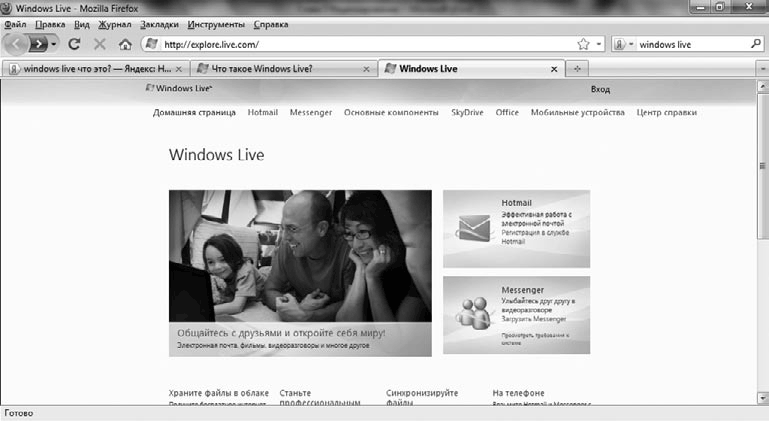Open Hotmail in the navigation bar

[262, 112]
